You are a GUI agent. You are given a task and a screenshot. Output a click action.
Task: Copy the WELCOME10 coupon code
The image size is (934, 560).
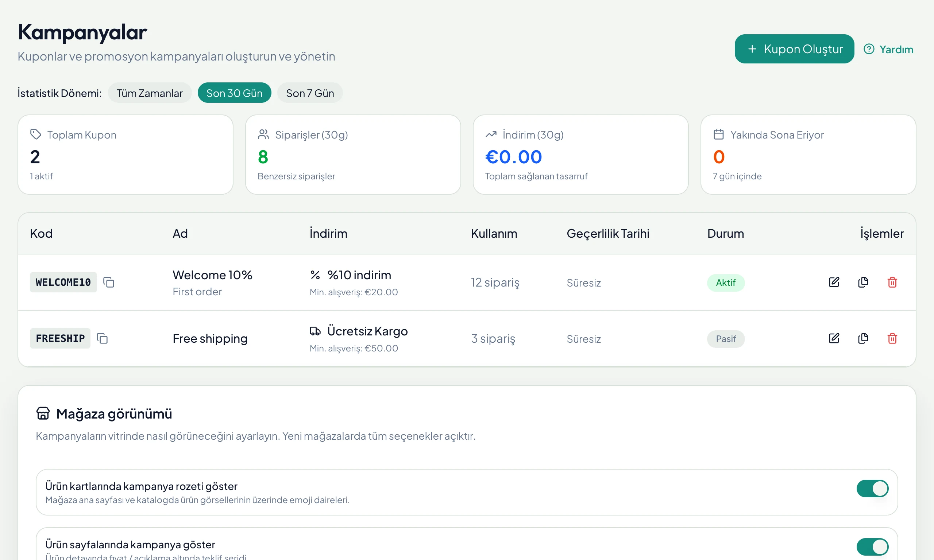[x=109, y=282]
